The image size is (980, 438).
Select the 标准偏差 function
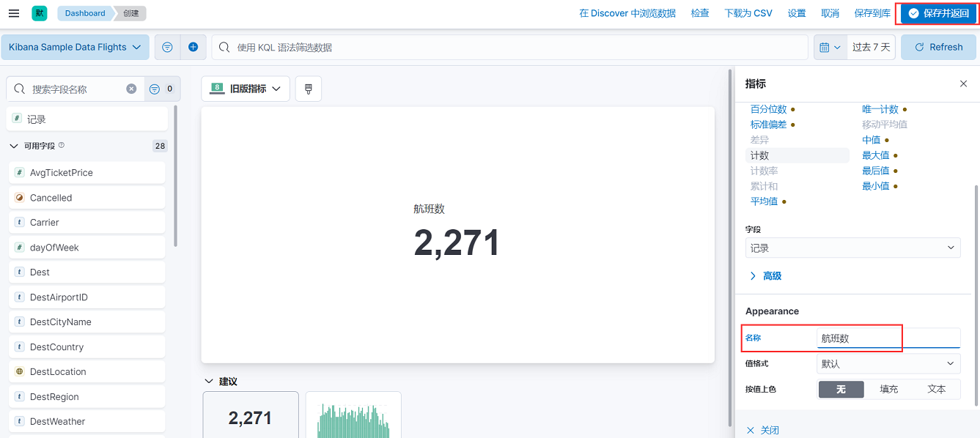(x=768, y=125)
